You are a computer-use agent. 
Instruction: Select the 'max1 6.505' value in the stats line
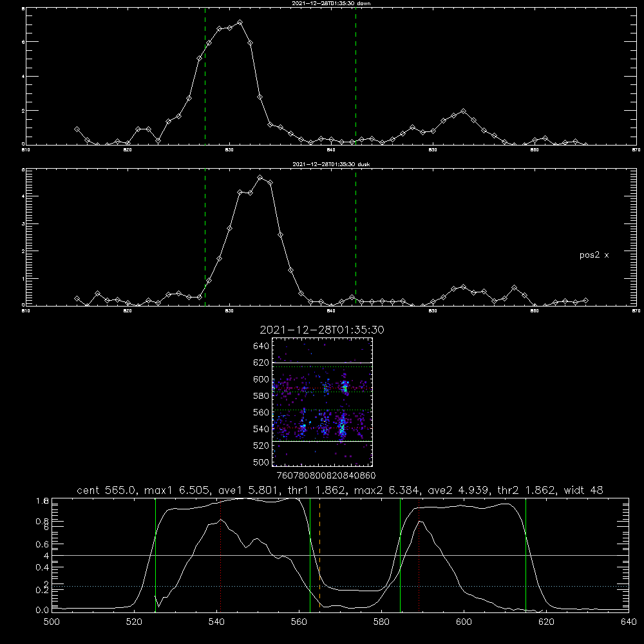(x=175, y=490)
